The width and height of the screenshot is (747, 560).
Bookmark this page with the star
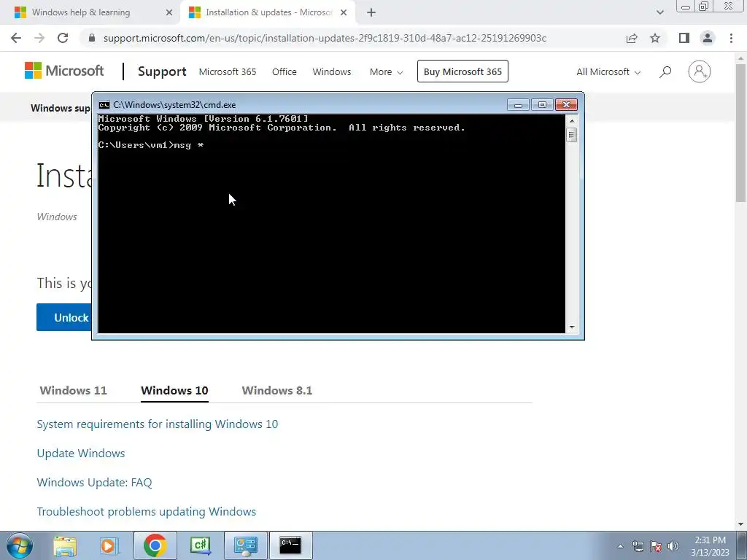coord(655,38)
